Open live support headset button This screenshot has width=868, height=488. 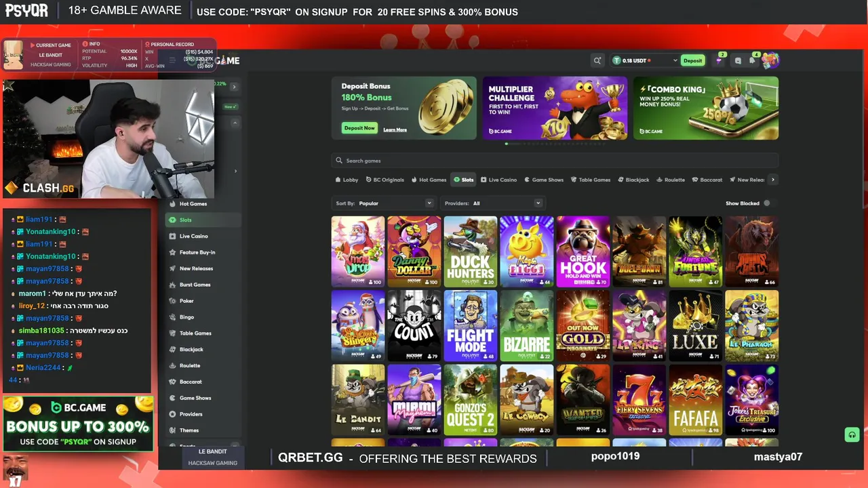(x=852, y=434)
